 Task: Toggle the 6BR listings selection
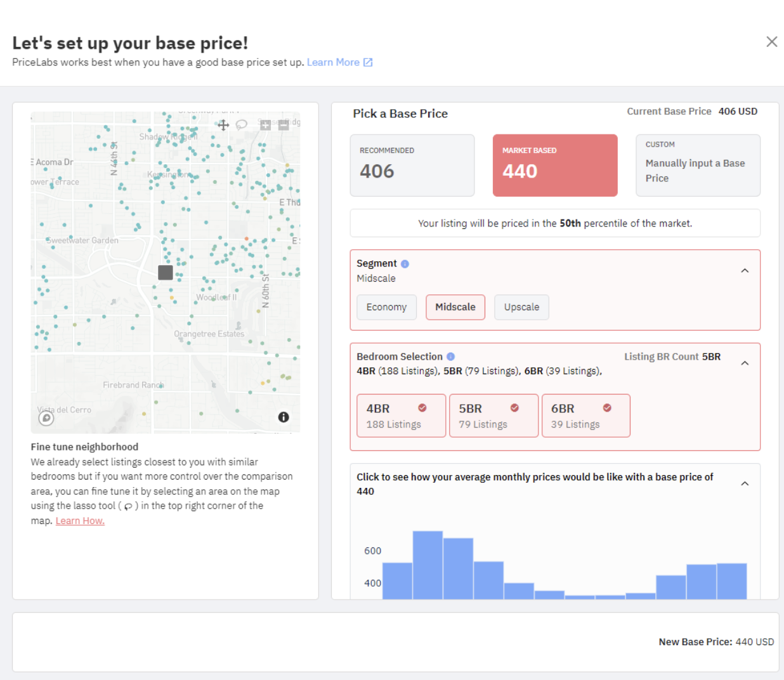[585, 415]
